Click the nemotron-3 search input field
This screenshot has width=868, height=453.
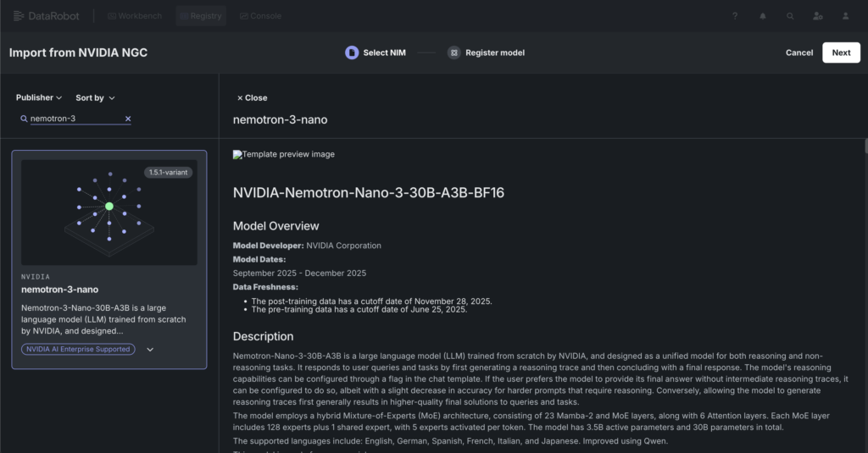tap(75, 119)
